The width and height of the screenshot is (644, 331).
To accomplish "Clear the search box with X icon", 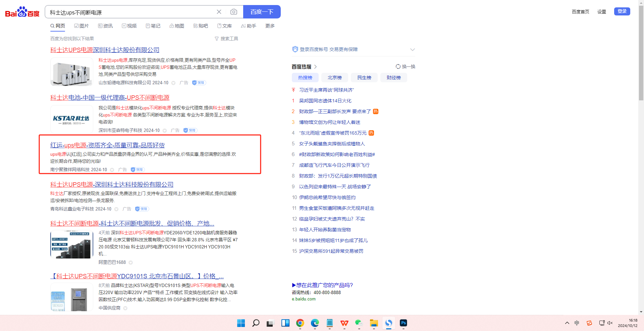I will tap(219, 12).
